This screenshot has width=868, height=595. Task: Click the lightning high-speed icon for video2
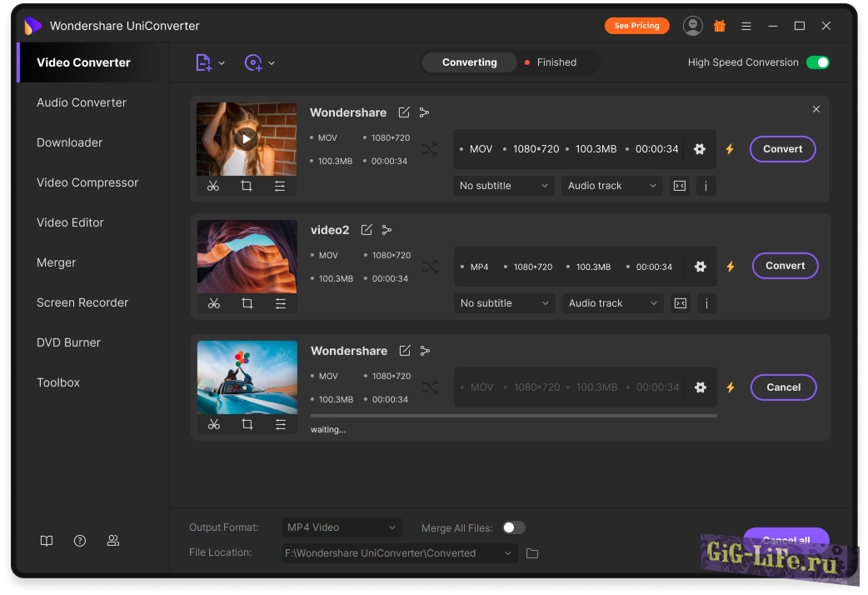coord(731,267)
